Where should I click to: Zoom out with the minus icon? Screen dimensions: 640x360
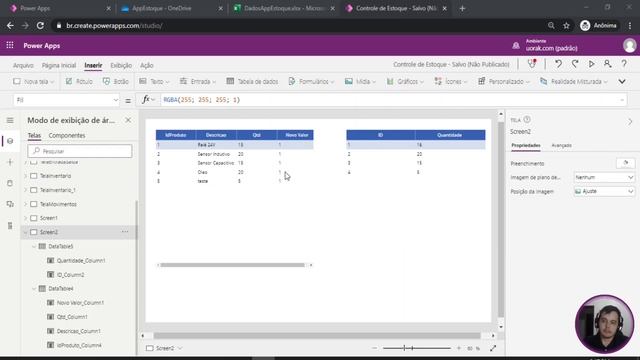[x=374, y=348]
